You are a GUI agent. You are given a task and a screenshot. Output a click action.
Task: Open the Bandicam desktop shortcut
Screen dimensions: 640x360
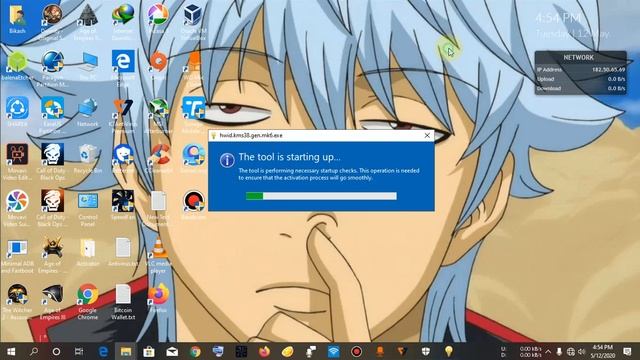(193, 205)
